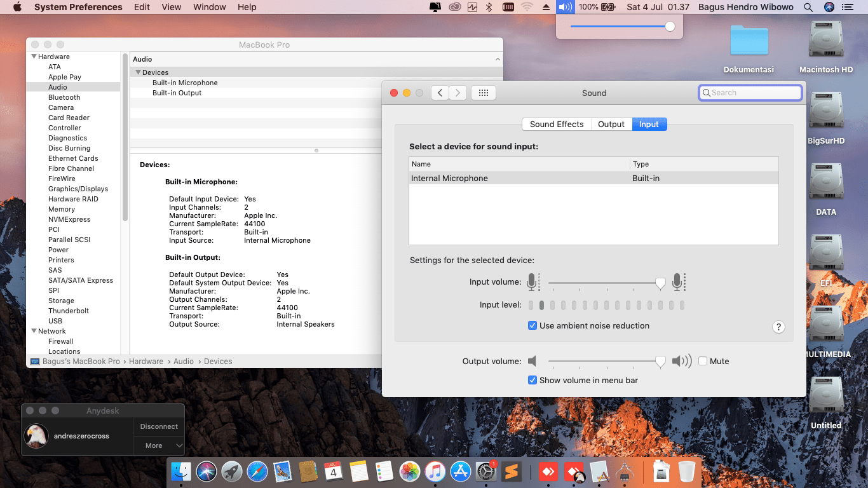Screen dimensions: 868x488
Task: Open the Help menu
Action: pos(247,7)
